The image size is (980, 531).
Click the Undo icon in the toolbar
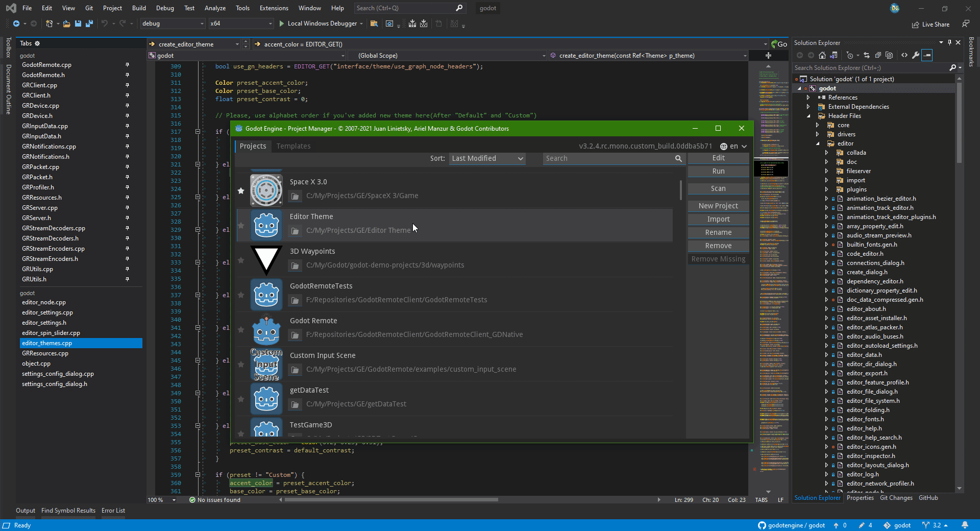click(x=104, y=23)
